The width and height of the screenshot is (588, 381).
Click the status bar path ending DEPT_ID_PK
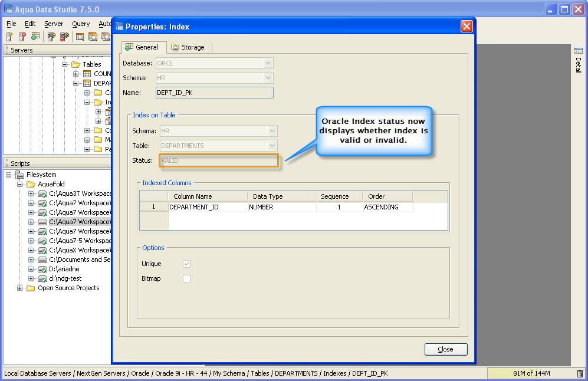196,373
